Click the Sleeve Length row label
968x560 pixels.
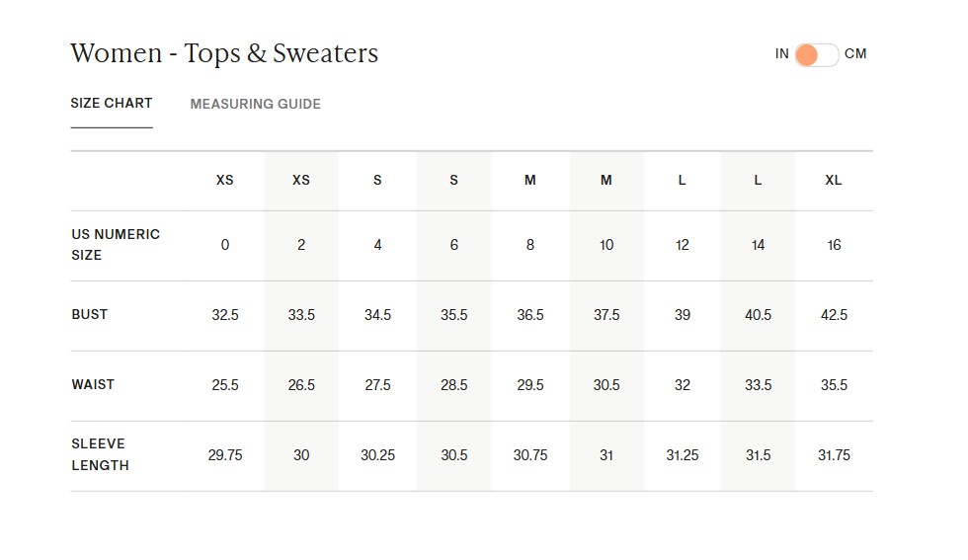[100, 454]
